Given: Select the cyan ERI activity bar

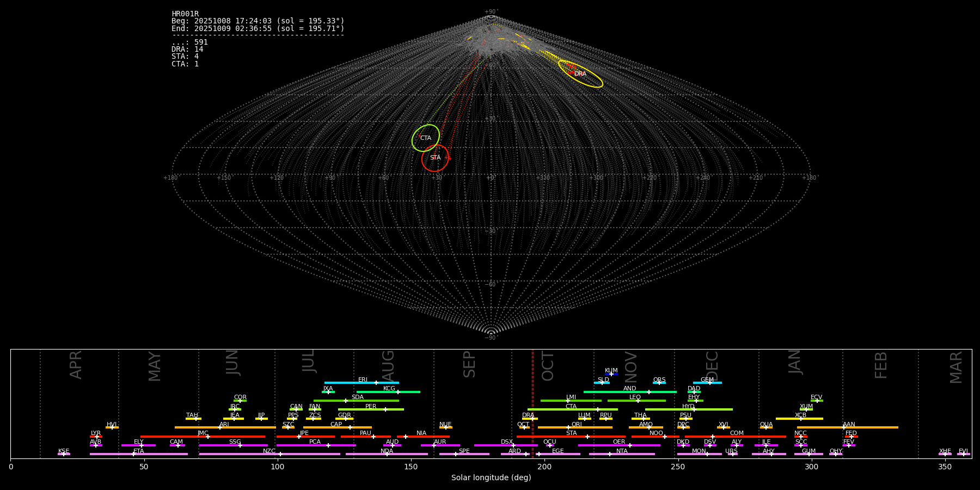Looking at the screenshot, I should [348, 383].
